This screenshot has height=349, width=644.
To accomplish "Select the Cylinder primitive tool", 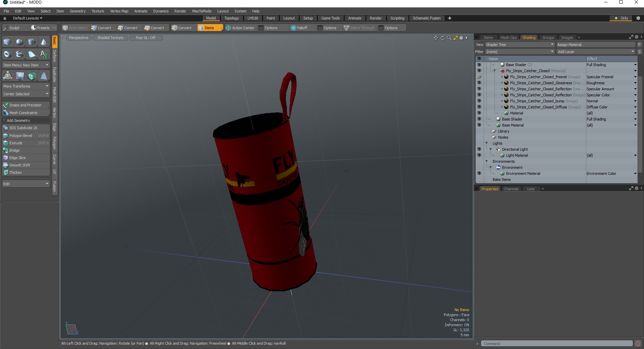I will click(x=32, y=42).
